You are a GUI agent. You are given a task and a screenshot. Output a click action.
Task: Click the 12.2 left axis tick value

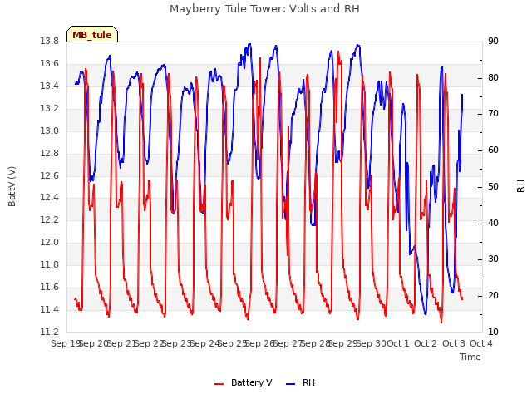(x=50, y=219)
